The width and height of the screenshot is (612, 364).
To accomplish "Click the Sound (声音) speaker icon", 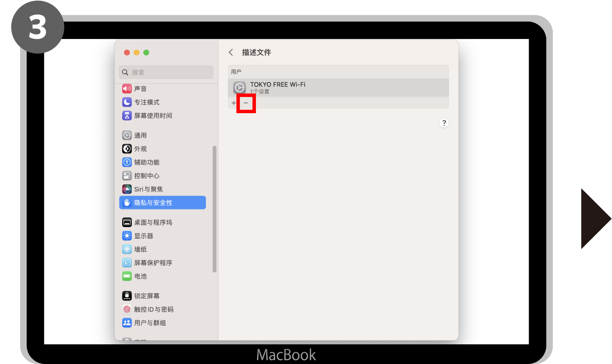I will [x=127, y=89].
